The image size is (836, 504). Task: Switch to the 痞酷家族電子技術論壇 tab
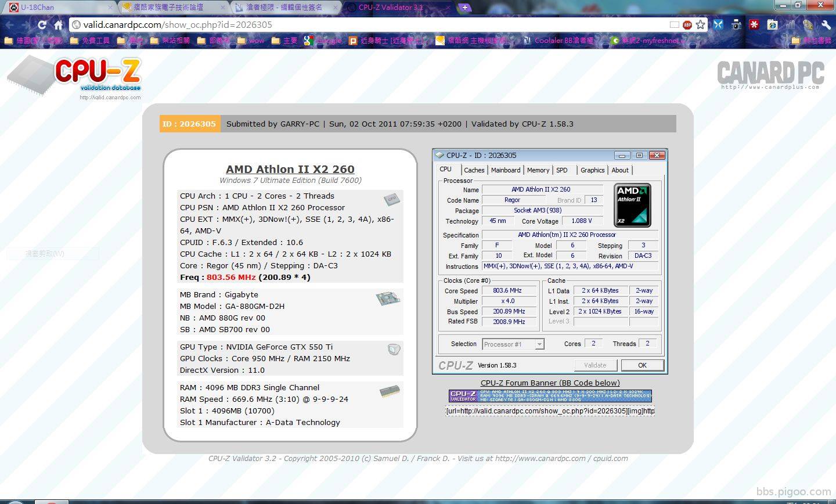(172, 8)
